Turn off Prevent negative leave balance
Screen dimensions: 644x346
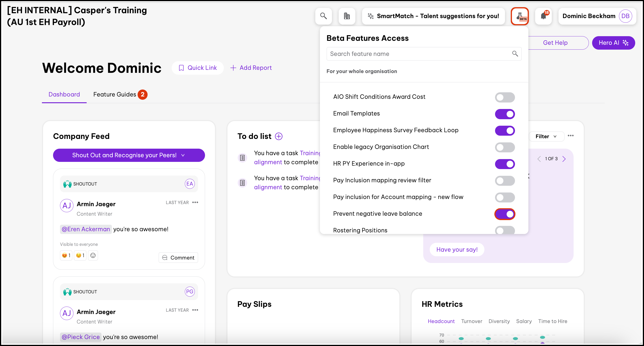click(505, 214)
